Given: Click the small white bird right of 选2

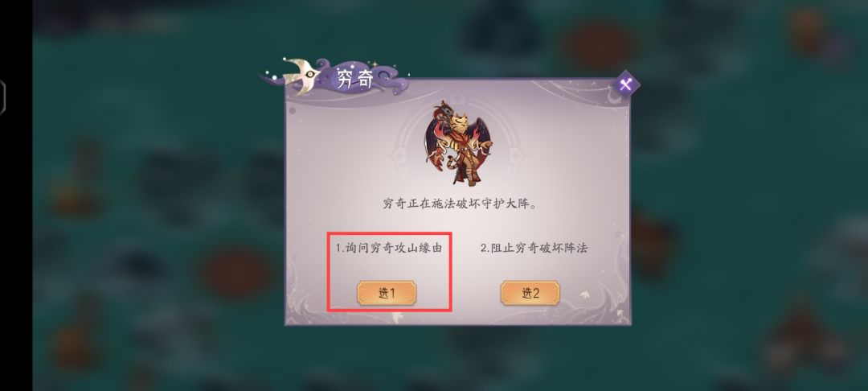Looking at the screenshot, I should [x=583, y=294].
